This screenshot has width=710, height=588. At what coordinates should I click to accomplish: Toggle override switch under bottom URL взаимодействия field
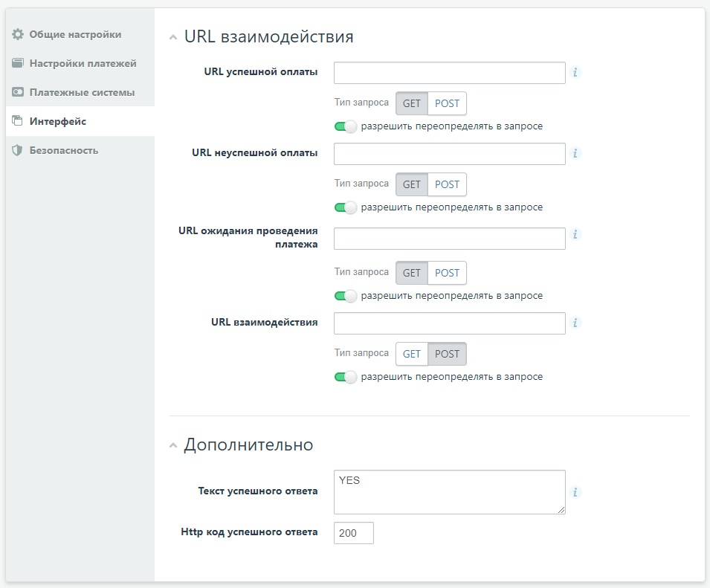coord(346,377)
